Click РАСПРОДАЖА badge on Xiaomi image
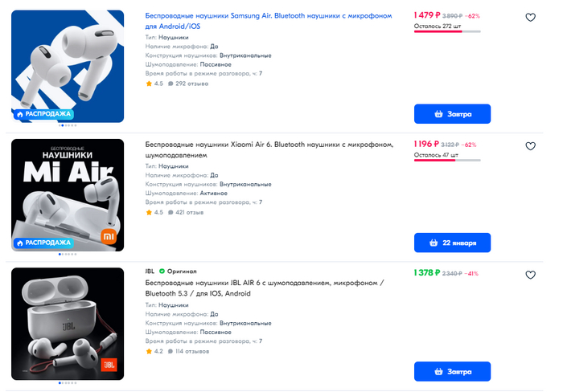 tap(43, 243)
